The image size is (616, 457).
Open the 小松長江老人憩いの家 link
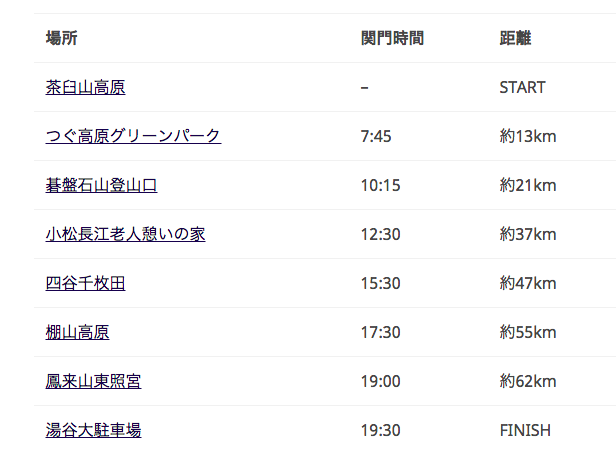[125, 234]
